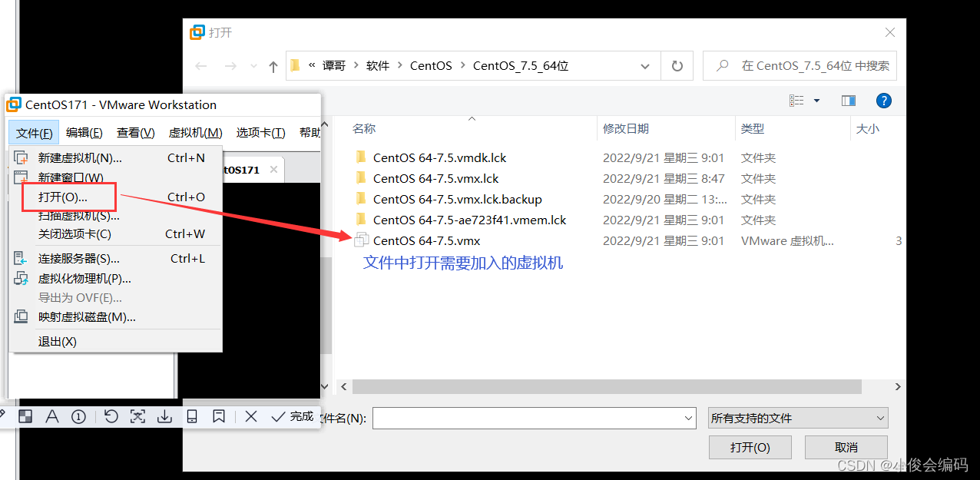Image resolution: width=980 pixels, height=480 pixels.
Task: Save the screenshot with download icon
Action: point(164,416)
